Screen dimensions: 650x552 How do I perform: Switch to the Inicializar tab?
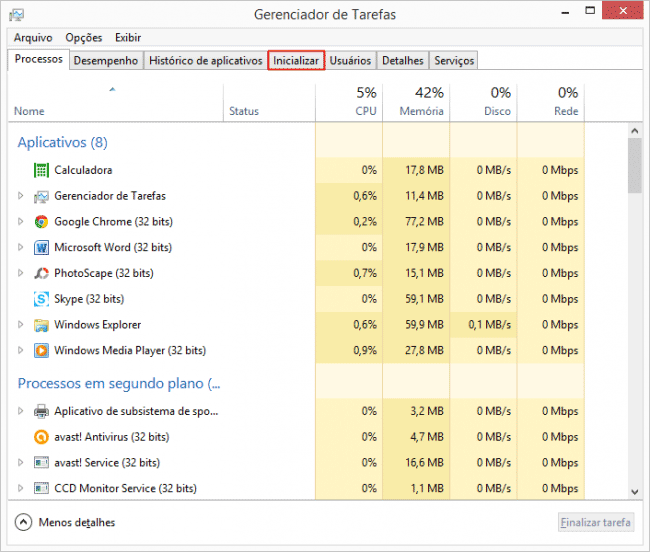point(296,61)
